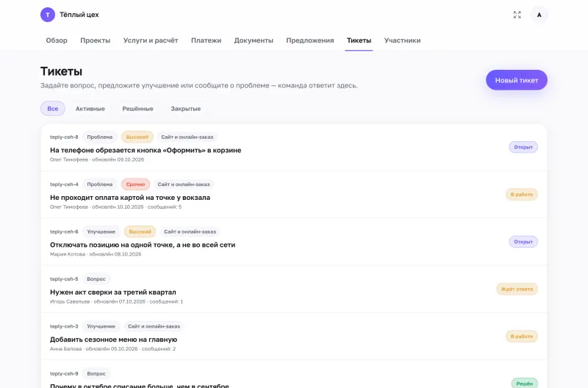Viewport: 588px width, 388px height.
Task: Click the Тёплый цех workspace logo
Action: [x=48, y=15]
